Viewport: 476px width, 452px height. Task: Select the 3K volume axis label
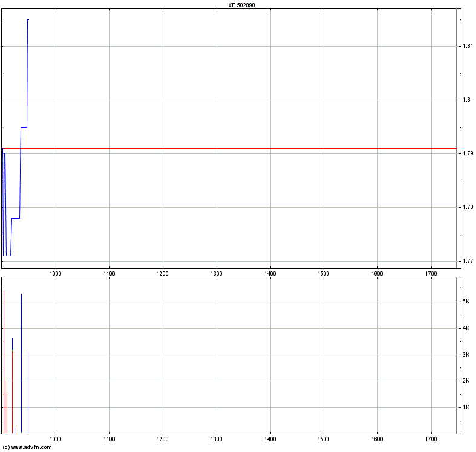466,355
